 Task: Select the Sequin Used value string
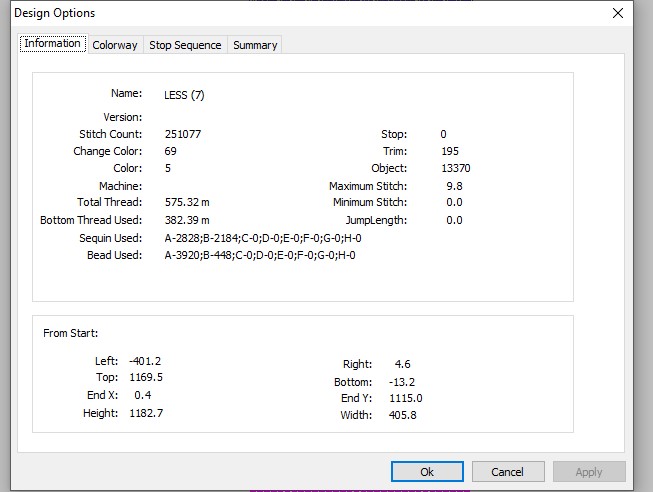click(x=263, y=238)
